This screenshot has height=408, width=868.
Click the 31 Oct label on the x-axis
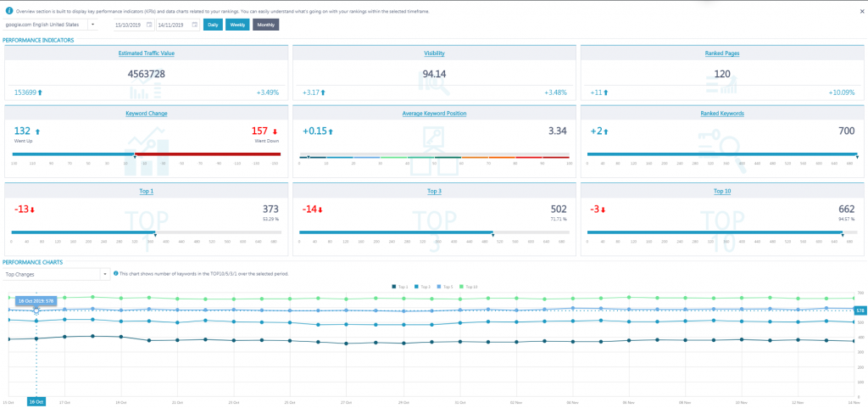[x=460, y=401]
